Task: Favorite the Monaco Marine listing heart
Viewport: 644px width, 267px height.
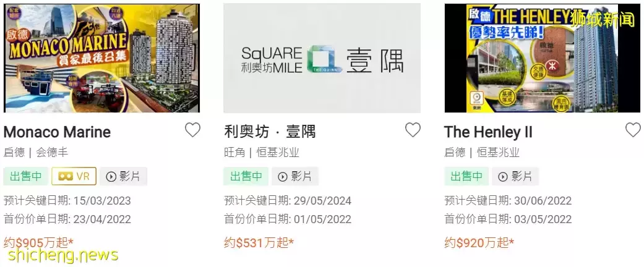Action: point(192,130)
